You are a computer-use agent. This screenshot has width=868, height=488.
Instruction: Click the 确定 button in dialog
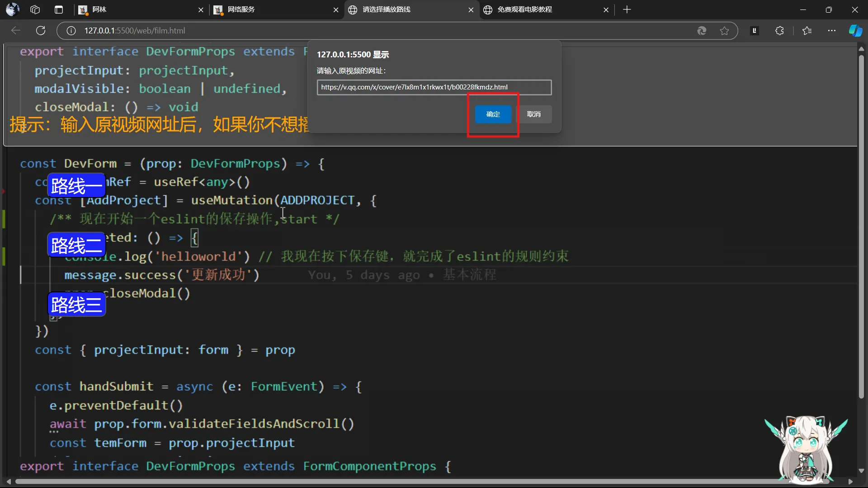coord(493,114)
